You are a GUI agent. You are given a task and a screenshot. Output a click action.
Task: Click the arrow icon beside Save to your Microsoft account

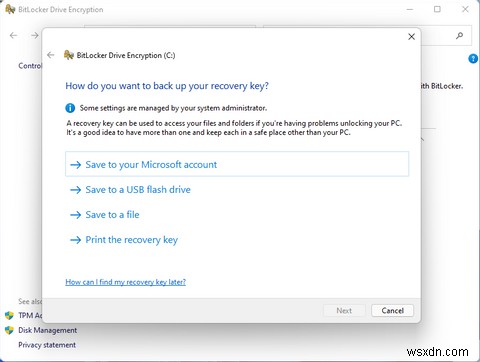coord(76,165)
